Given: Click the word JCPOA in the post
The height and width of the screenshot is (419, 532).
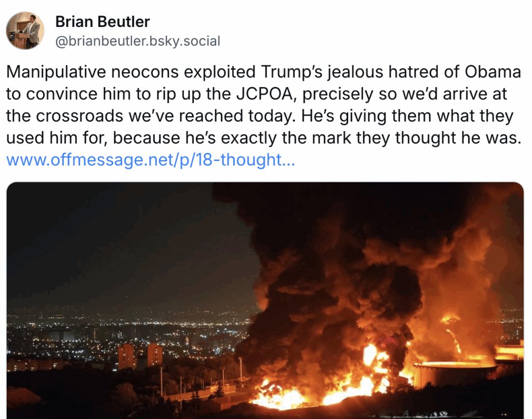Looking at the screenshot, I should [x=265, y=94].
